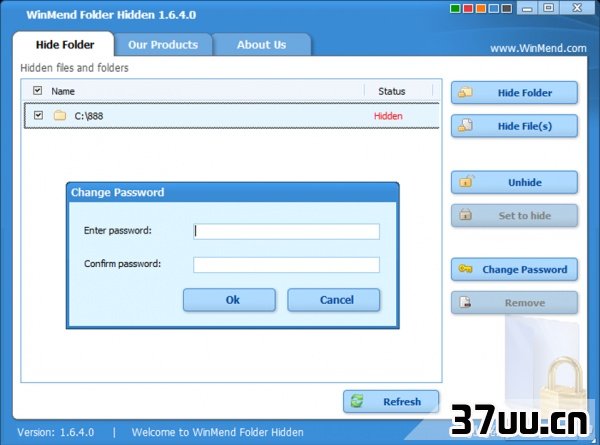Close the WinMend Folder Hidden window
The image size is (600, 445).
point(577,8)
